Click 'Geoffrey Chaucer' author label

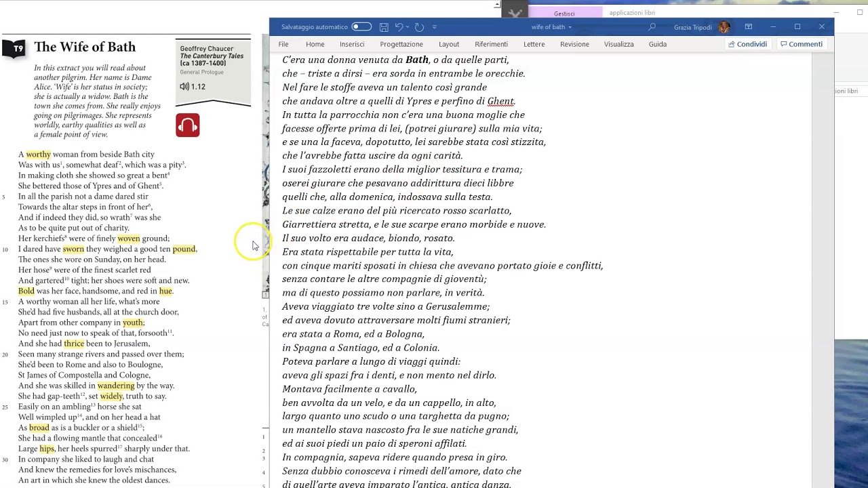(x=207, y=49)
